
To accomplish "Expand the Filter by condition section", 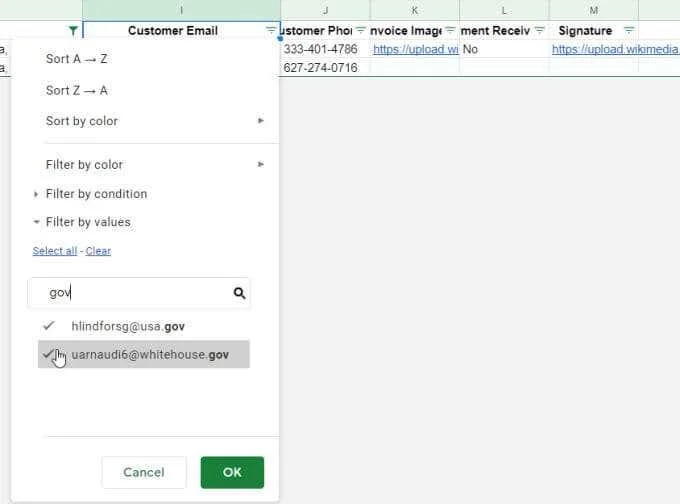I will pyautogui.click(x=36, y=194).
